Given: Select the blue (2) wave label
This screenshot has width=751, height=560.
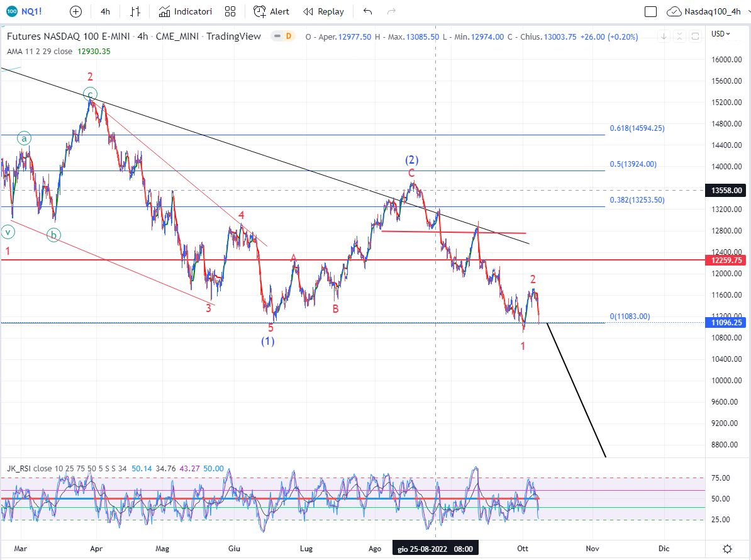Looking at the screenshot, I should (412, 160).
